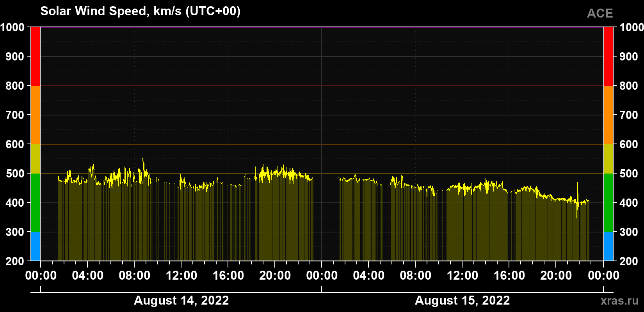Click the 20:00 tick label under August 14
This screenshot has width=644, height=312.
click(x=275, y=276)
